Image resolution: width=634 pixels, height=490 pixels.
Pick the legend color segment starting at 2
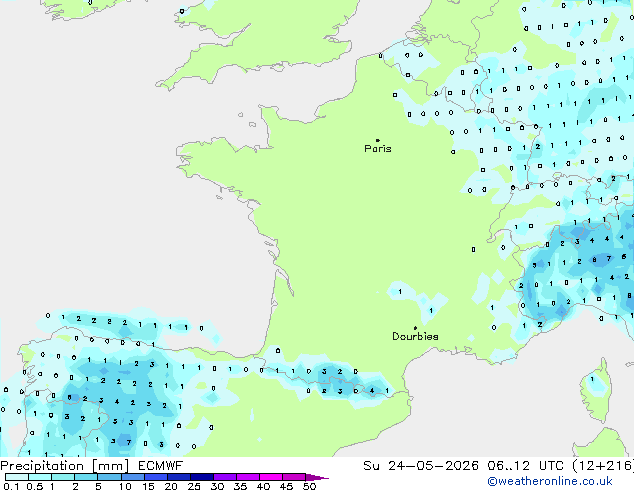[86, 477]
